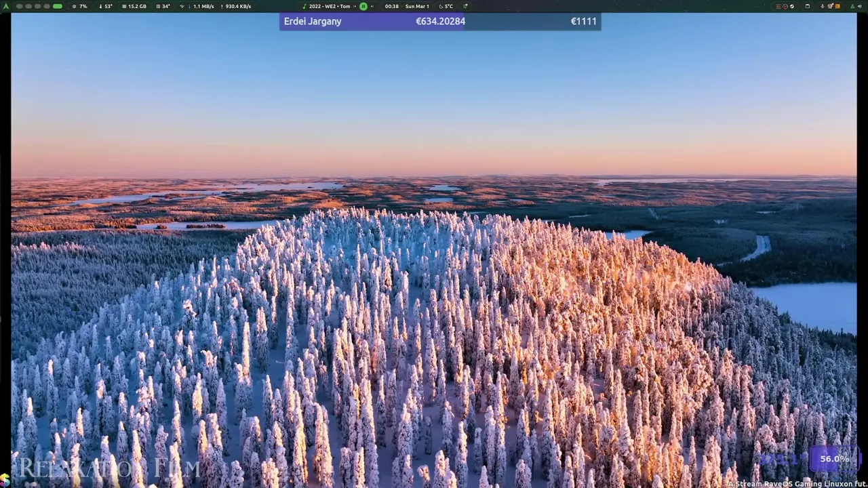
Task: Open GPU temperature indicator showing 34°
Action: [x=163, y=6]
